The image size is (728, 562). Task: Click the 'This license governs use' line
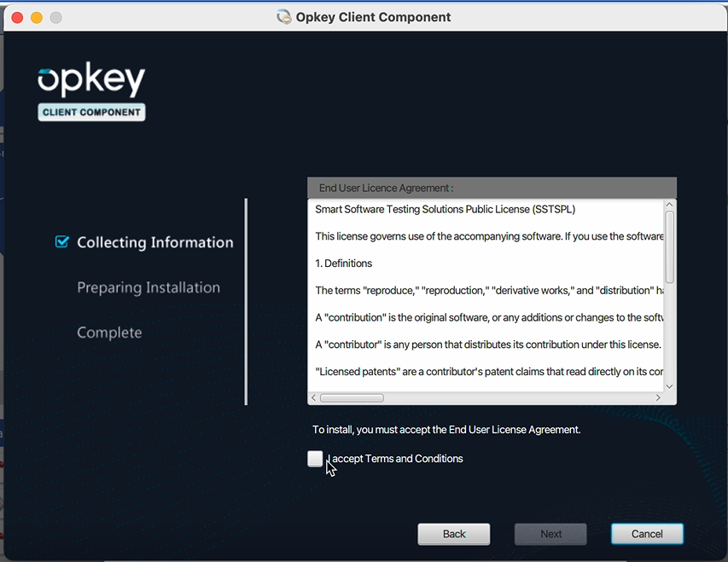pyautogui.click(x=489, y=236)
